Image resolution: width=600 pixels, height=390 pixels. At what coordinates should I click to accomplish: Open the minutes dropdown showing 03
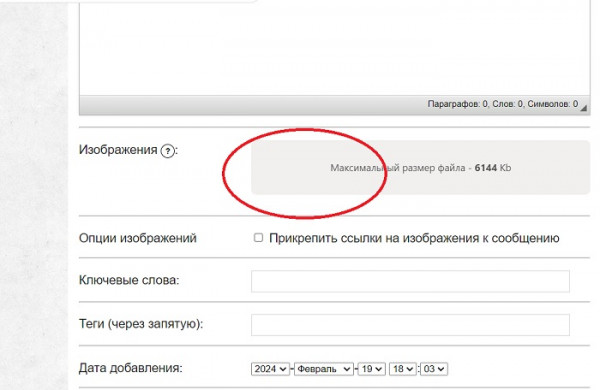[434, 369]
